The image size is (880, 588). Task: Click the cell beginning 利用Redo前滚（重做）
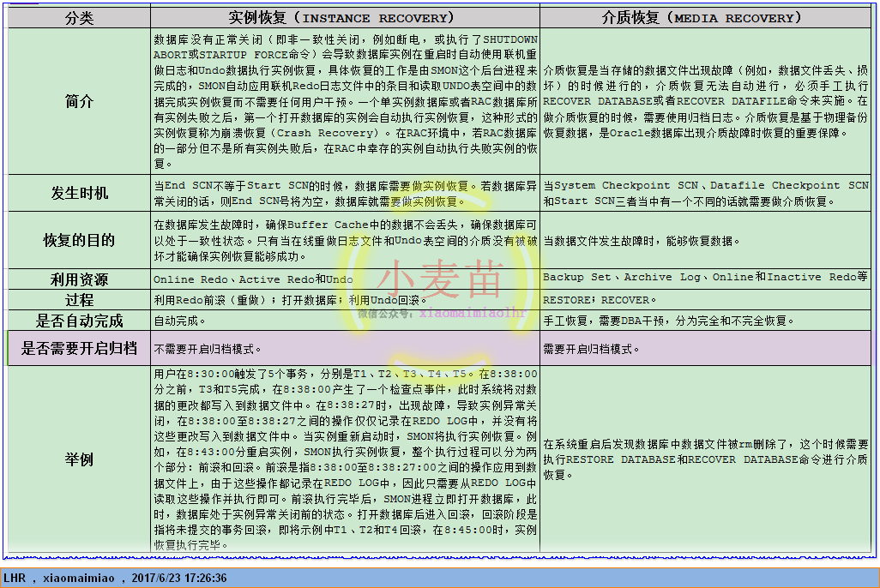tap(345, 300)
